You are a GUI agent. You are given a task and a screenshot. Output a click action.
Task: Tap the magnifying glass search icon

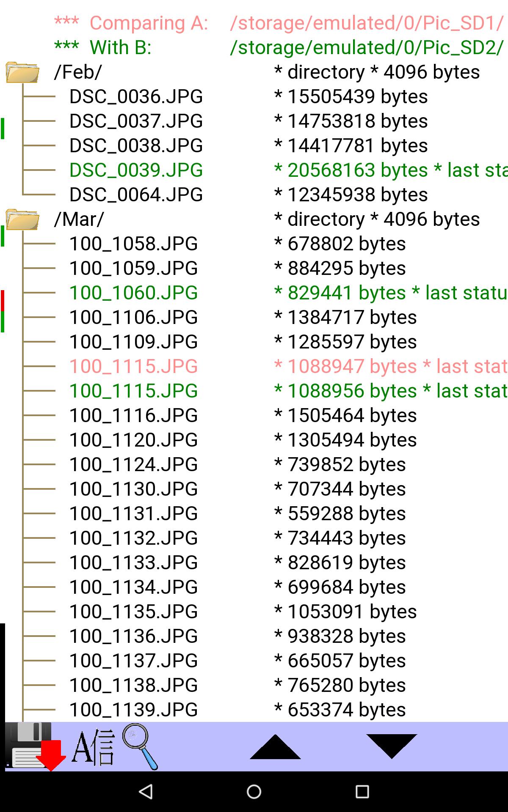(140, 746)
